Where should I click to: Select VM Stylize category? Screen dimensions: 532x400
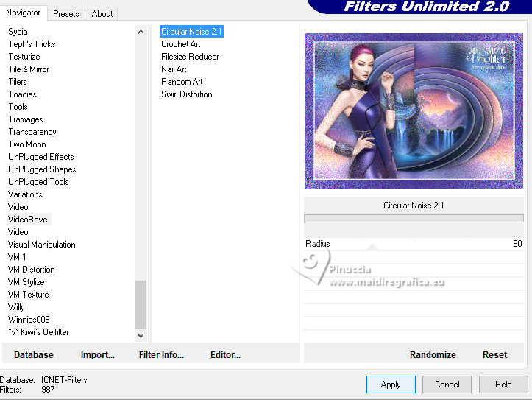click(x=26, y=283)
